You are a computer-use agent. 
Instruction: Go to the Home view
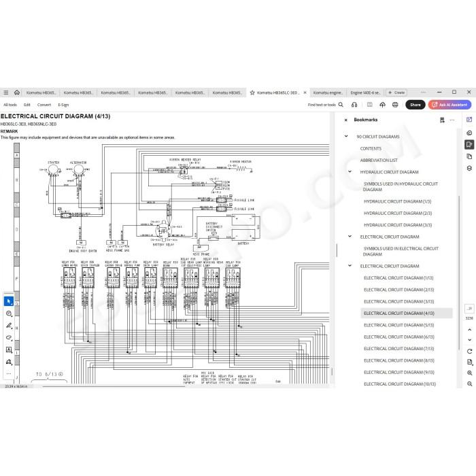click(x=17, y=92)
